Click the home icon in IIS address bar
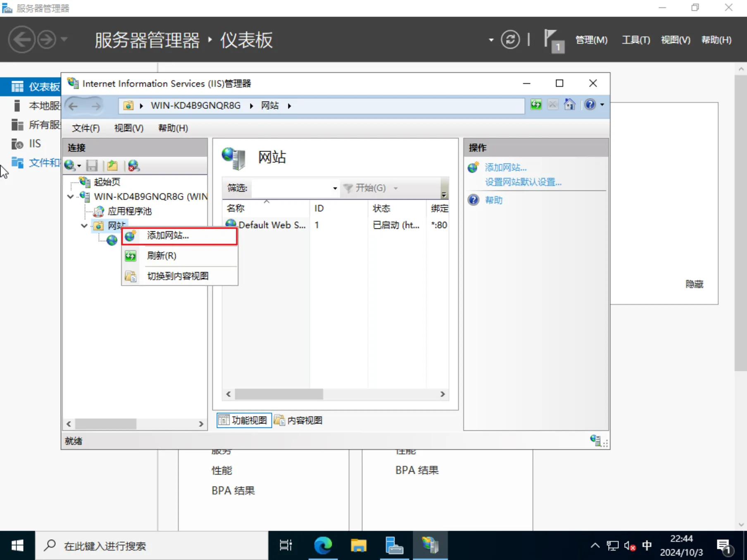The image size is (747, 560). 570,105
